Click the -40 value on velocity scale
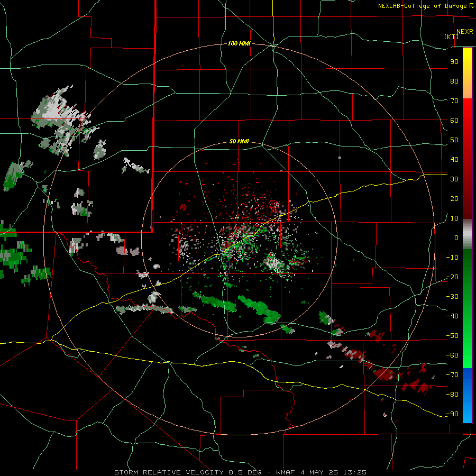Image resolution: width=476 pixels, height=476 pixels. pyautogui.click(x=452, y=316)
